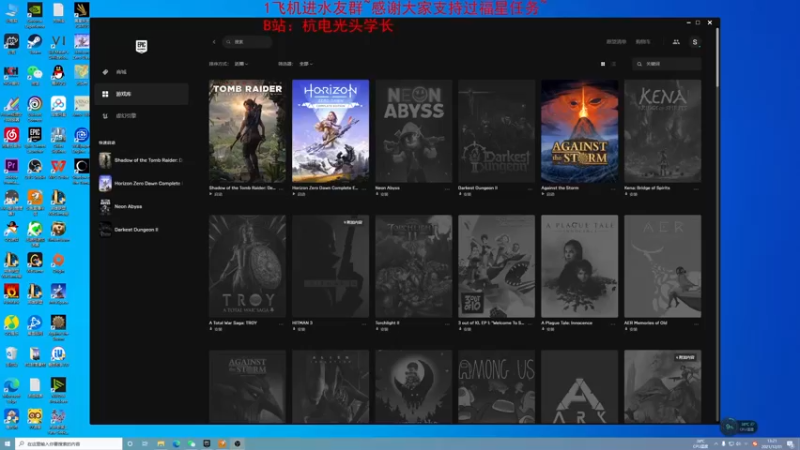The height and width of the screenshot is (450, 800).
Task: Click the store search field in the top bar
Action: coord(247,42)
